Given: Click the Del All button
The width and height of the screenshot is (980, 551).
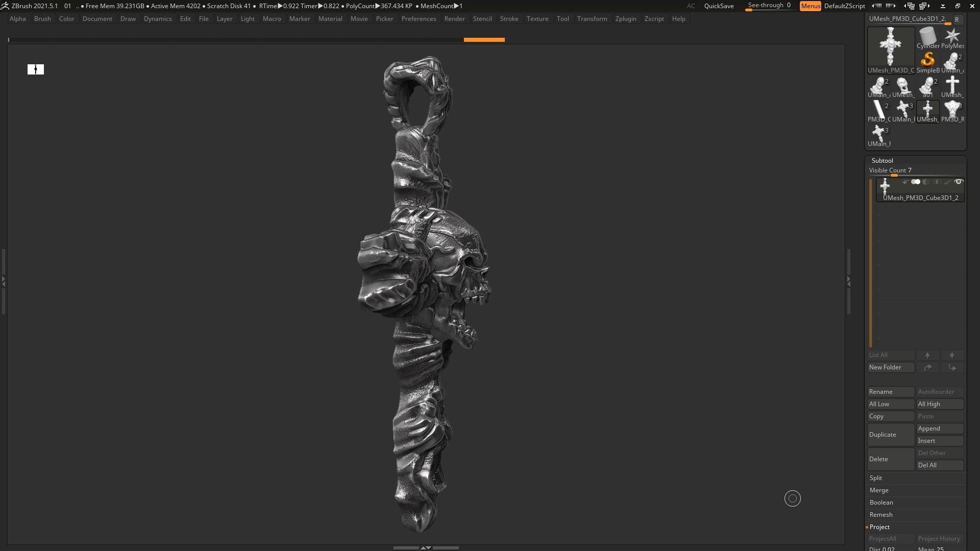Looking at the screenshot, I should (x=940, y=465).
